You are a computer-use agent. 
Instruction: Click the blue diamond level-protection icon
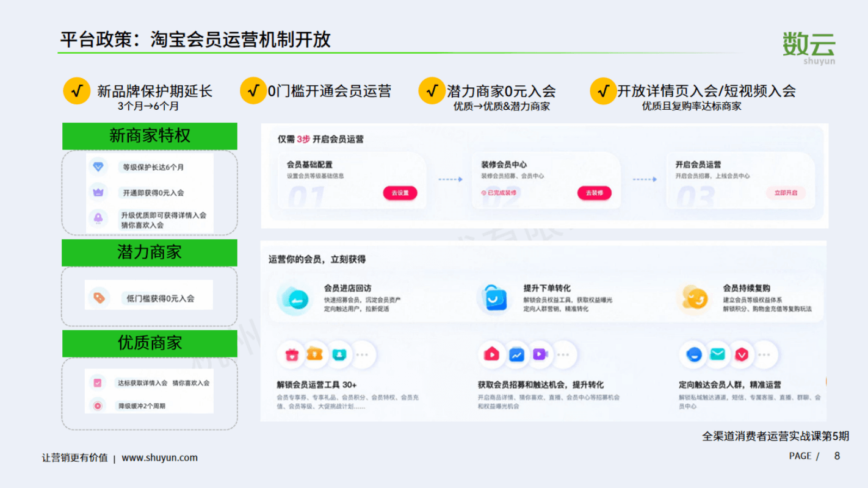click(98, 167)
